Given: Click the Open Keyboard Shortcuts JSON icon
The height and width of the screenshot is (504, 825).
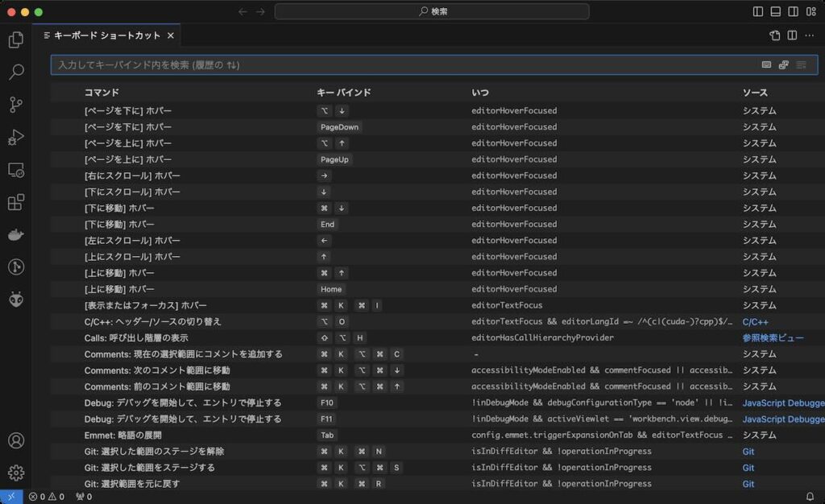Looking at the screenshot, I should 774,35.
